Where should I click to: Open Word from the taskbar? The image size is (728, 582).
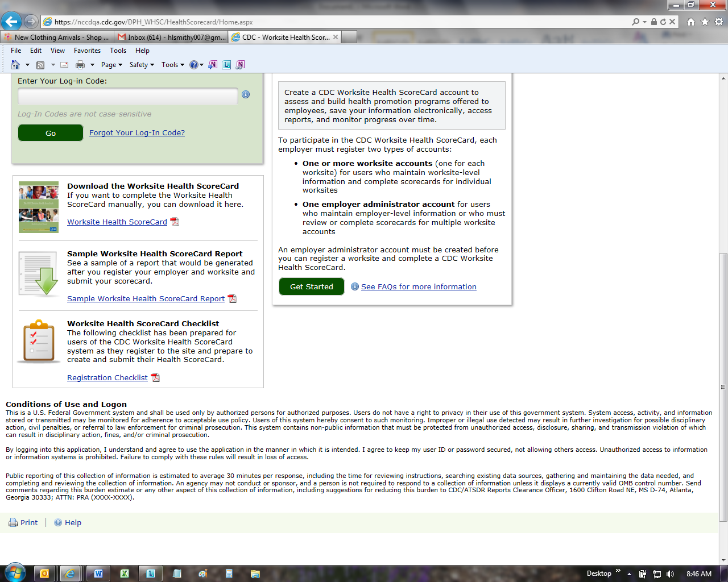[x=98, y=573]
